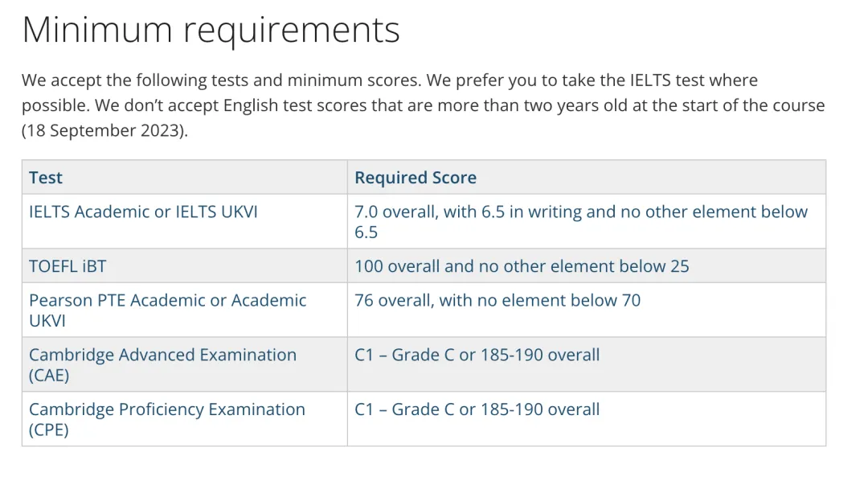
Task: Click the "(CAE)" abbreviation text
Action: tap(49, 376)
